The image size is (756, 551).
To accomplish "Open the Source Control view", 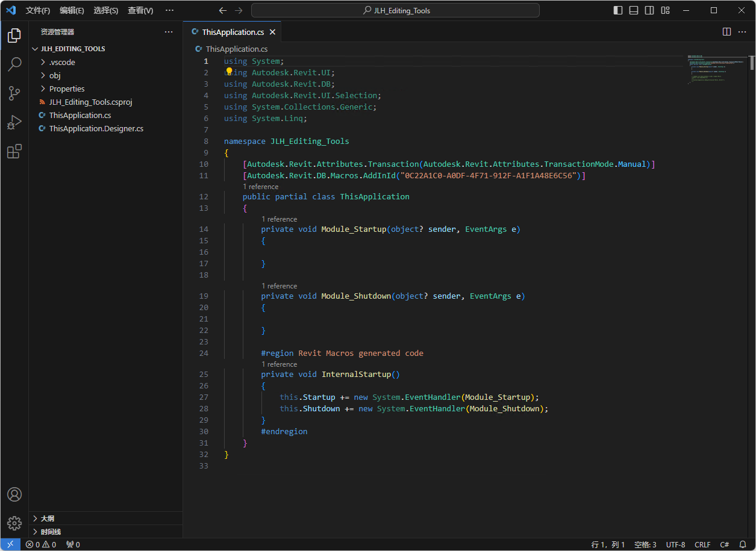I will point(14,93).
